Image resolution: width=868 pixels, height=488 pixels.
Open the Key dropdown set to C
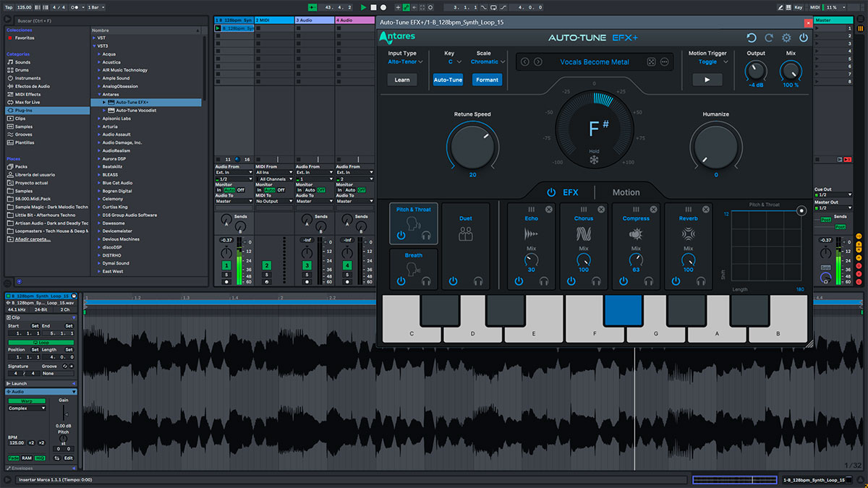coord(454,62)
